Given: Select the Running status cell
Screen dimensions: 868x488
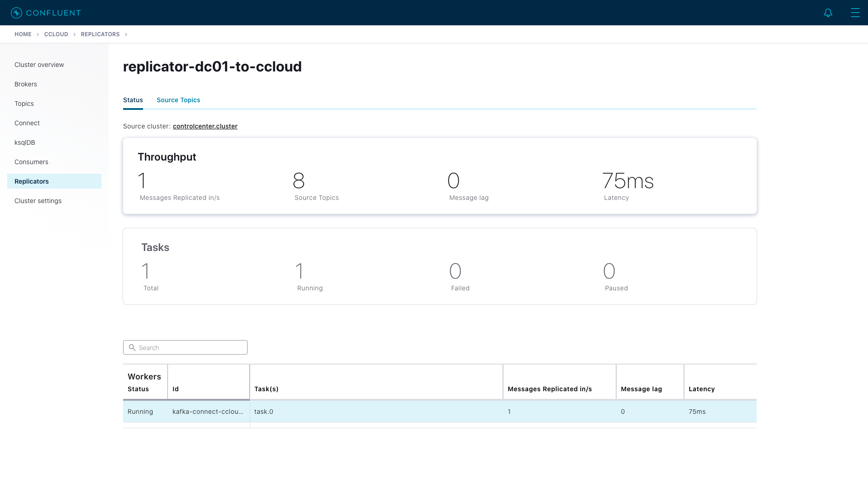Looking at the screenshot, I should pos(145,412).
